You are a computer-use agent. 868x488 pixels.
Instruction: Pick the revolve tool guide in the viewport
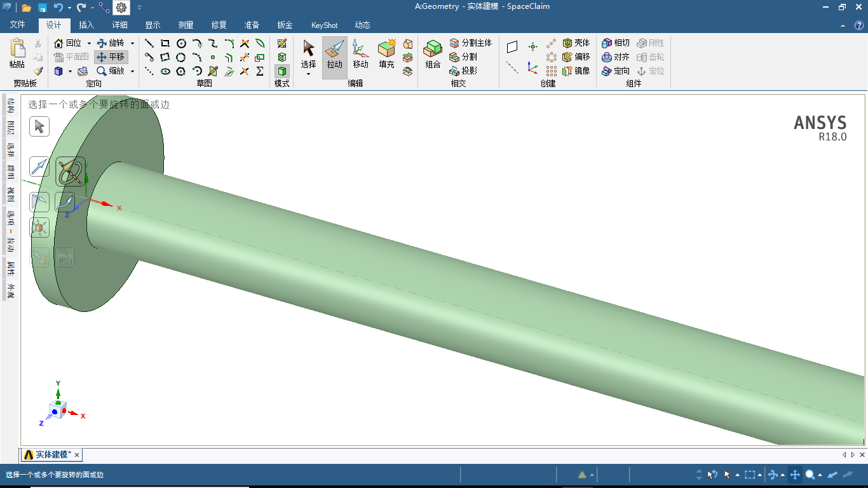coord(70,172)
